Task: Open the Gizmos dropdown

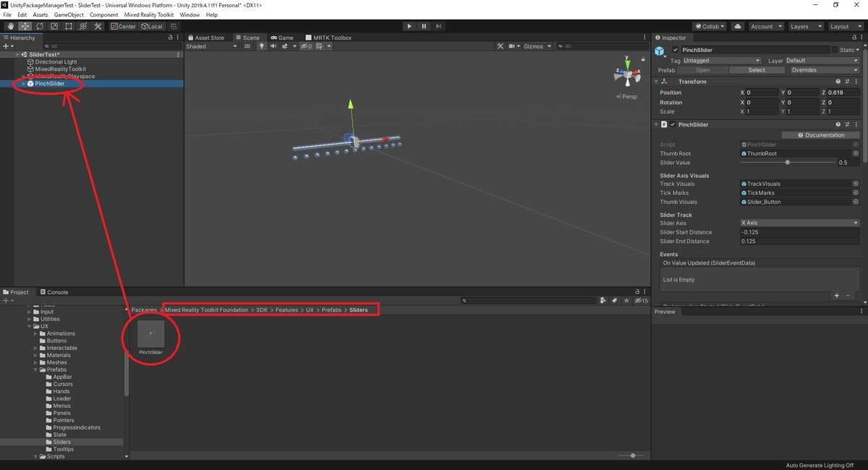Action: [536, 46]
